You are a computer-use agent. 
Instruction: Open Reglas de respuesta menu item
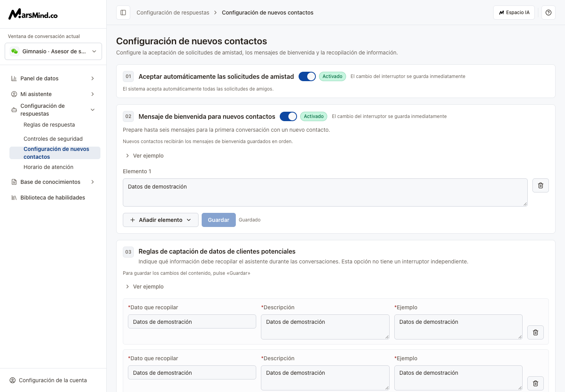[x=49, y=125]
